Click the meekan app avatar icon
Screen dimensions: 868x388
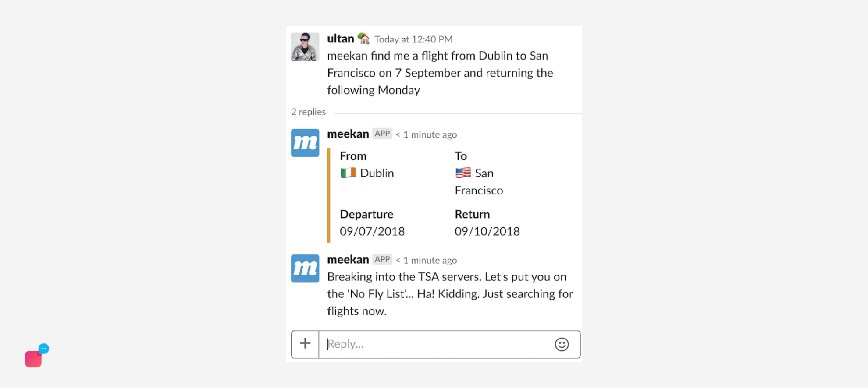pos(305,143)
